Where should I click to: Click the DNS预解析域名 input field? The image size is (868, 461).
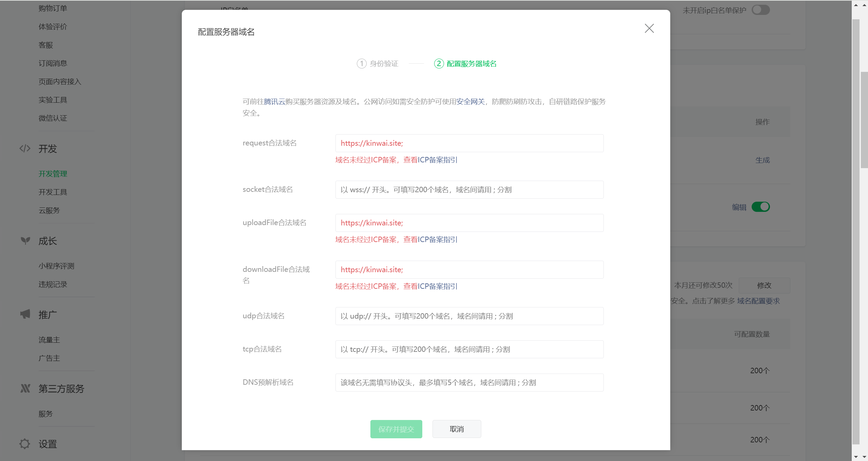(469, 382)
